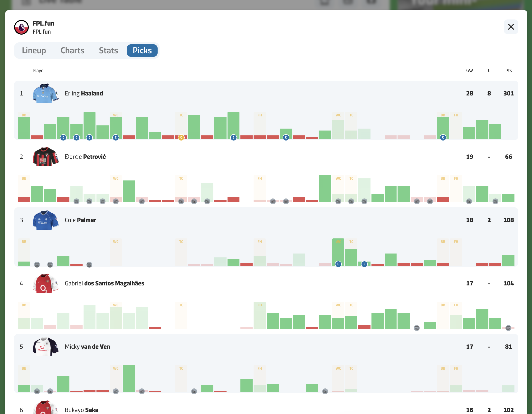Open the Charts tab
This screenshot has width=532, height=414.
point(72,51)
